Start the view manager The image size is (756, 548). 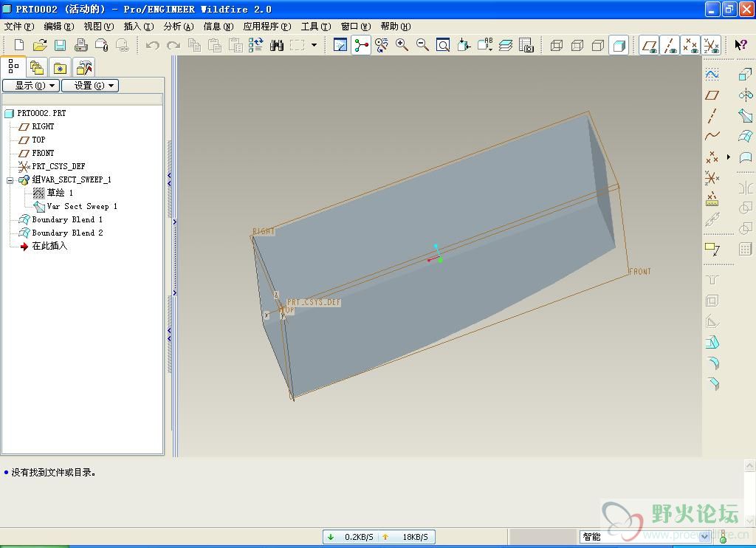[x=526, y=45]
